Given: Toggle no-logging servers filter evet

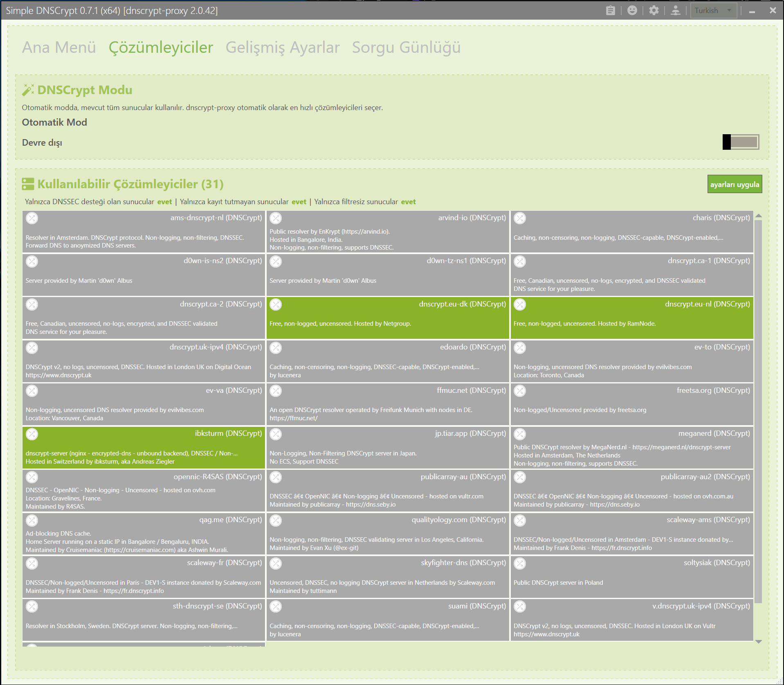Looking at the screenshot, I should [x=299, y=202].
